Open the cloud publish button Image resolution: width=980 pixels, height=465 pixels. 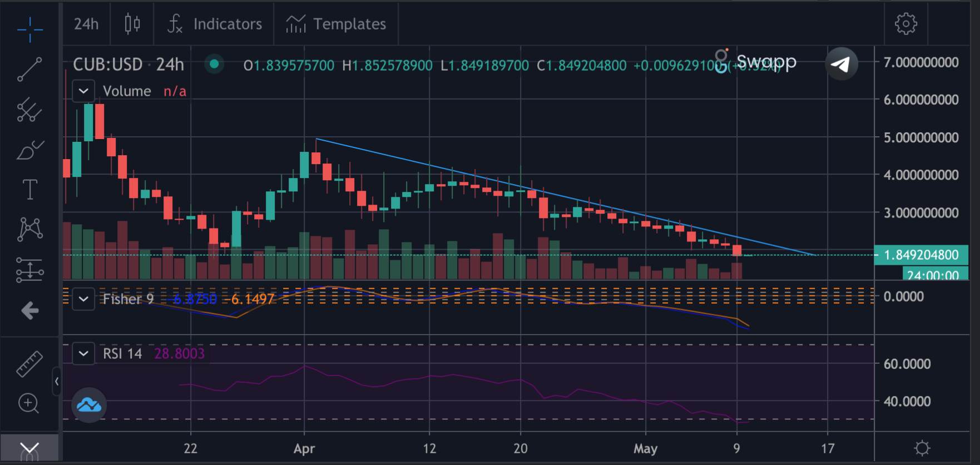(89, 405)
